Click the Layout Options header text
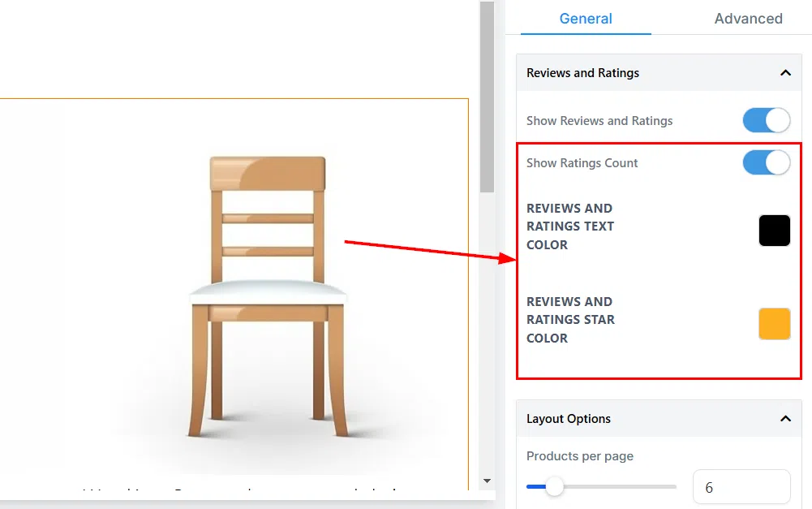 point(568,419)
